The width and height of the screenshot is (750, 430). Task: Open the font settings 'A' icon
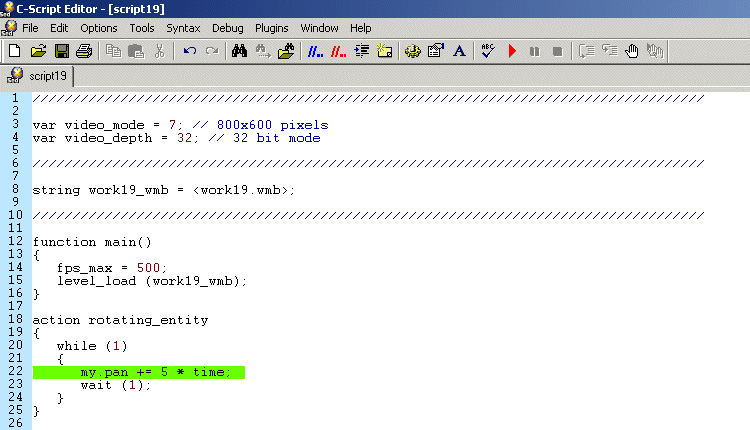(459, 50)
